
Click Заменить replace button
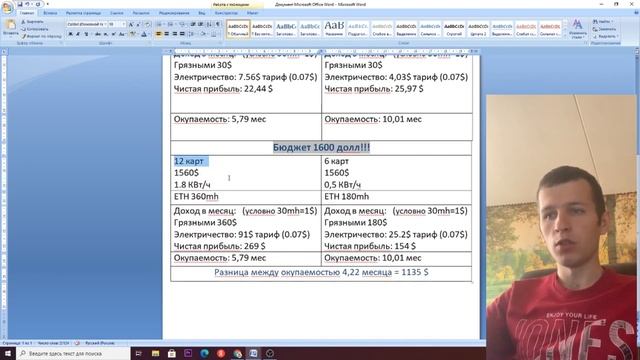pyautogui.click(x=605, y=29)
